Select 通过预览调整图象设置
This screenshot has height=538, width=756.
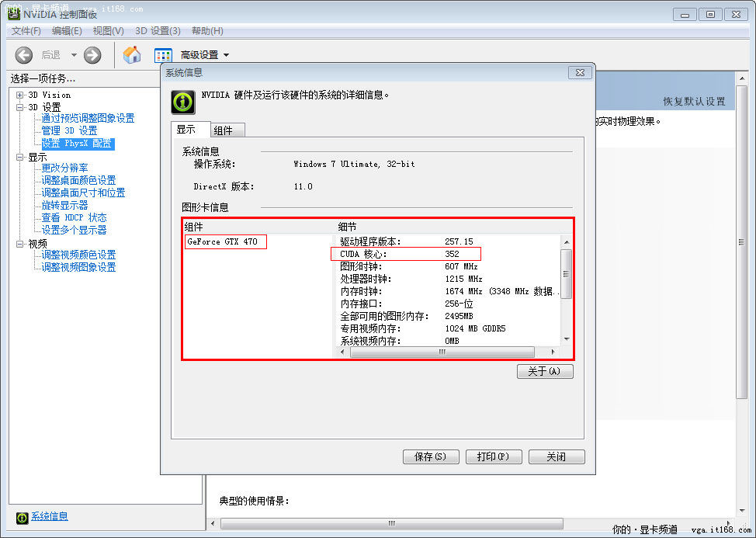pos(88,118)
